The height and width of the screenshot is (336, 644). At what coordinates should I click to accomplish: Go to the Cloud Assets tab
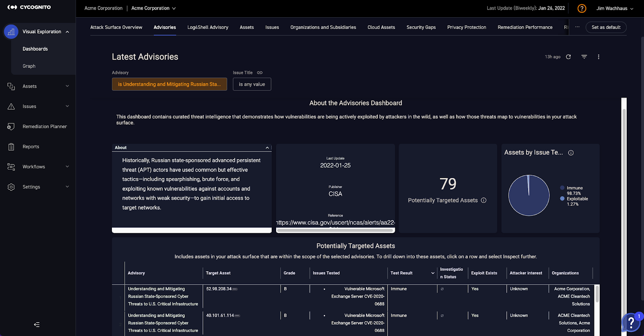381,27
